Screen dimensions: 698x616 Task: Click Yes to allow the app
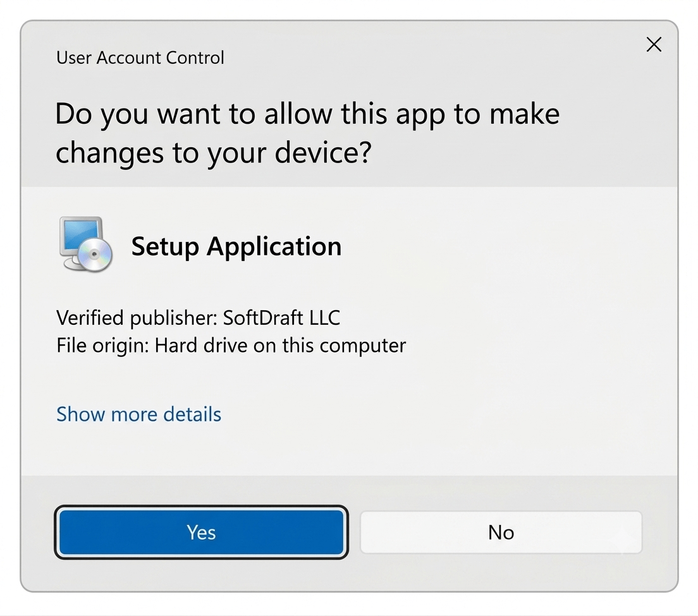[x=201, y=532]
